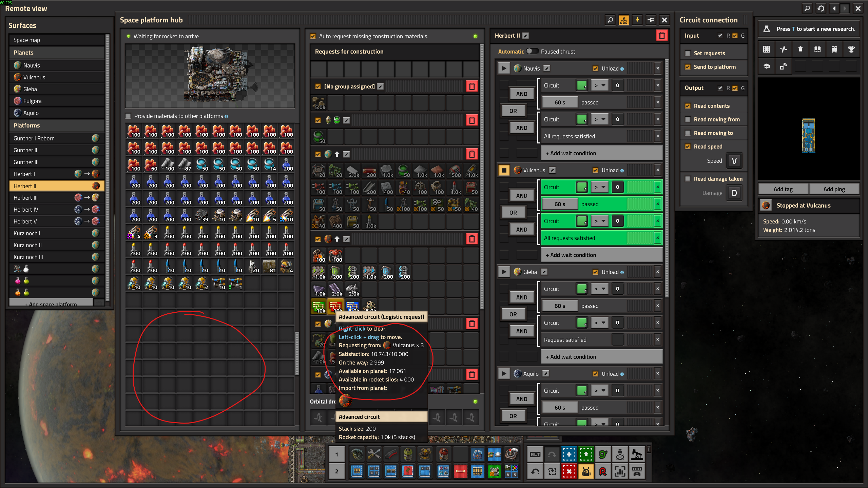Viewport: 868px width, 488px height.
Task: Open comparator dropdown in first Vulcanus Circuit condition
Action: 600,187
